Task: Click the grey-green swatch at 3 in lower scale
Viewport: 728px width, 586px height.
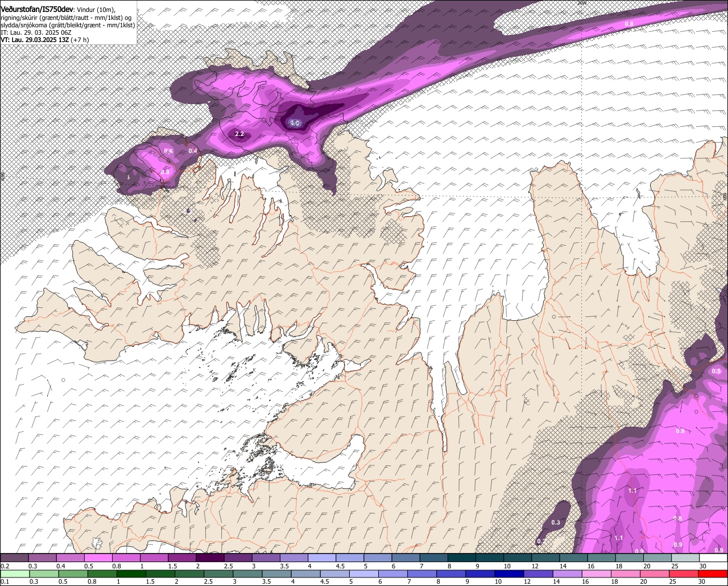Action: [x=247, y=573]
